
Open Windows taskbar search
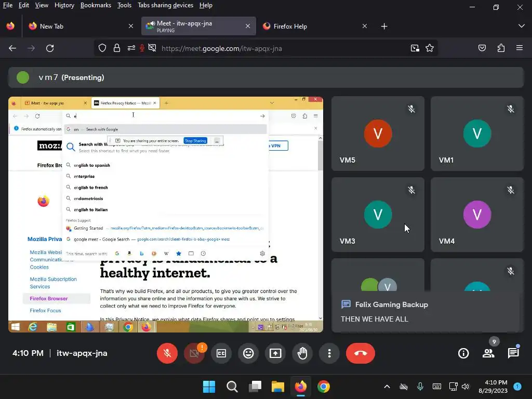pyautogui.click(x=232, y=387)
